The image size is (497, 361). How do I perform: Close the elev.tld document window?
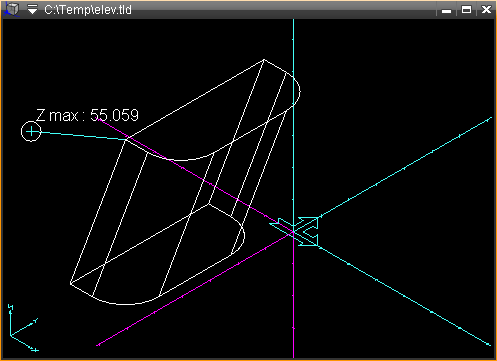[486, 10]
